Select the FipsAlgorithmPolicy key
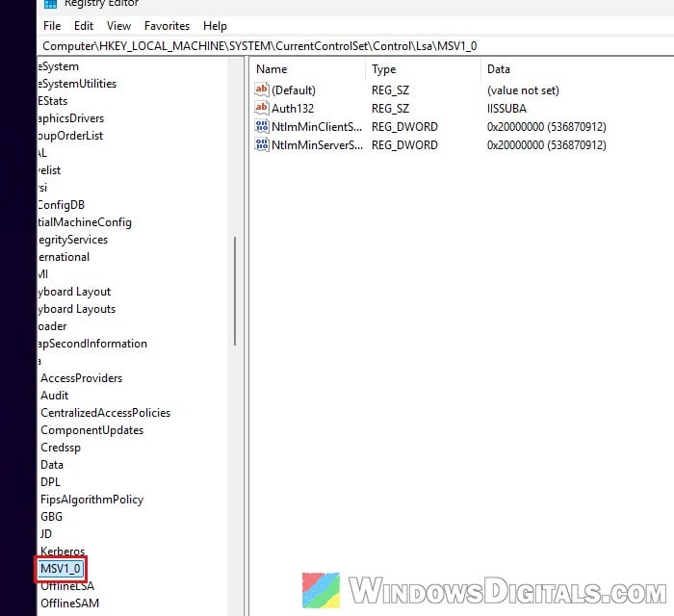The image size is (674, 616). point(92,500)
